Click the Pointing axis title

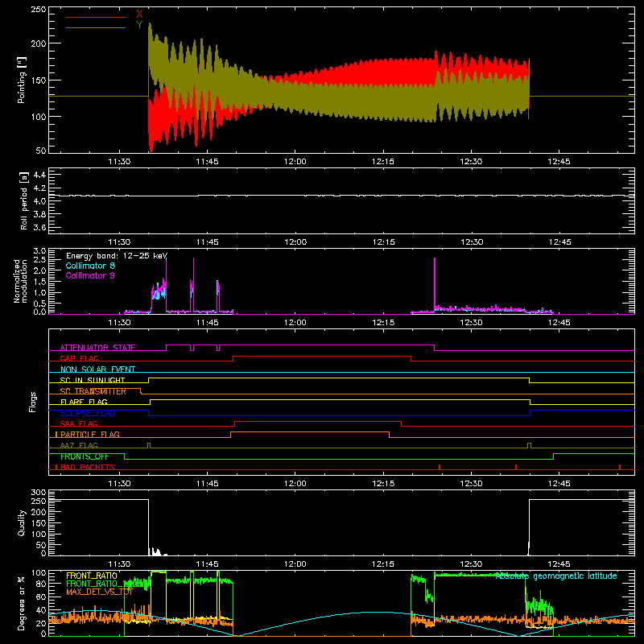click(x=22, y=80)
